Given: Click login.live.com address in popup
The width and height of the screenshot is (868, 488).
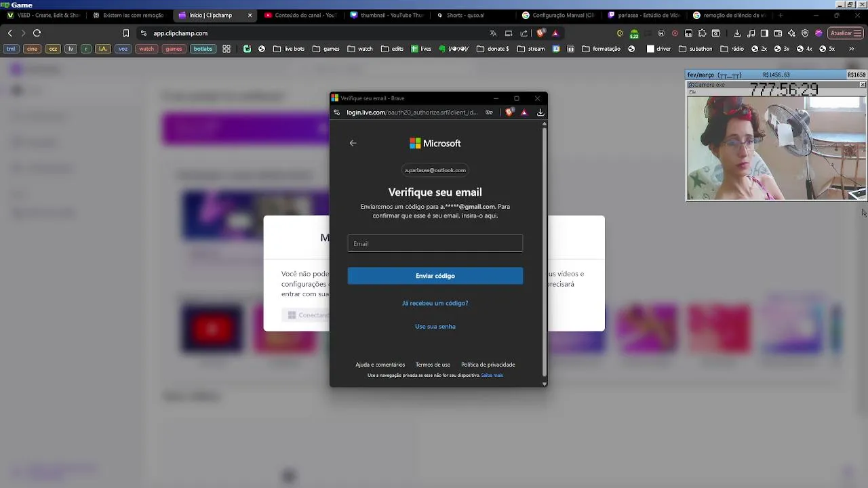Looking at the screenshot, I should [x=412, y=113].
